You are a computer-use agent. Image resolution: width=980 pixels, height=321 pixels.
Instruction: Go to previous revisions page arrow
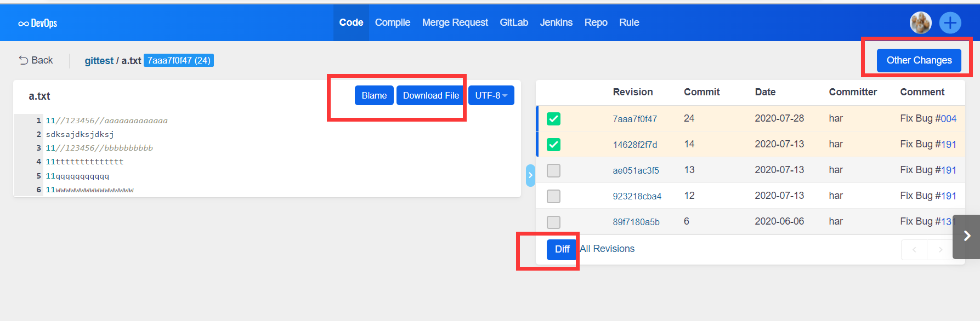tap(914, 250)
